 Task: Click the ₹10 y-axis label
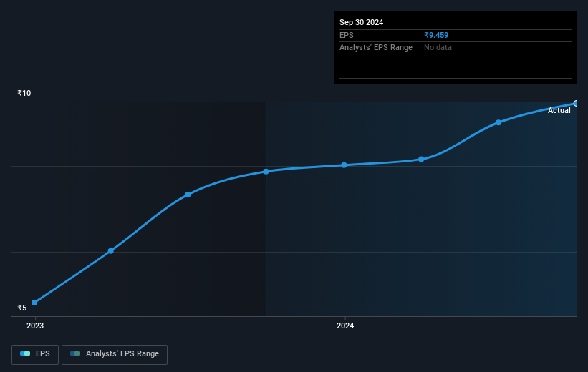[24, 93]
